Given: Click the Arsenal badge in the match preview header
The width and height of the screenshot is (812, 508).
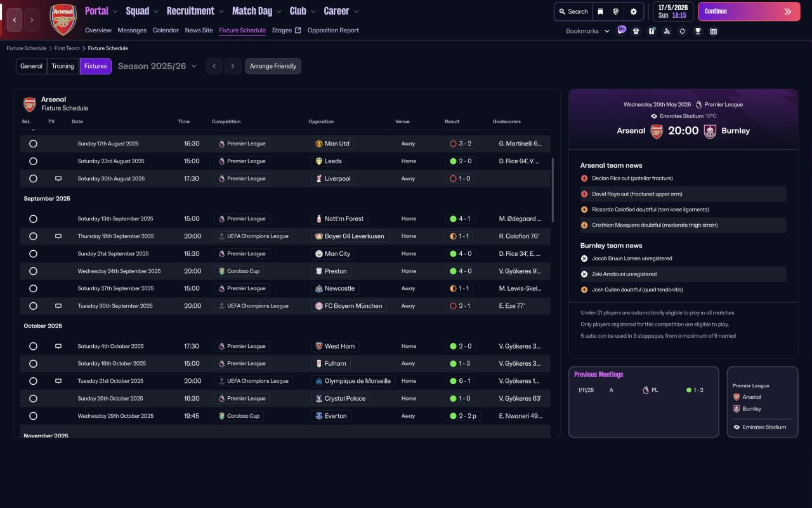Looking at the screenshot, I should click(x=657, y=131).
